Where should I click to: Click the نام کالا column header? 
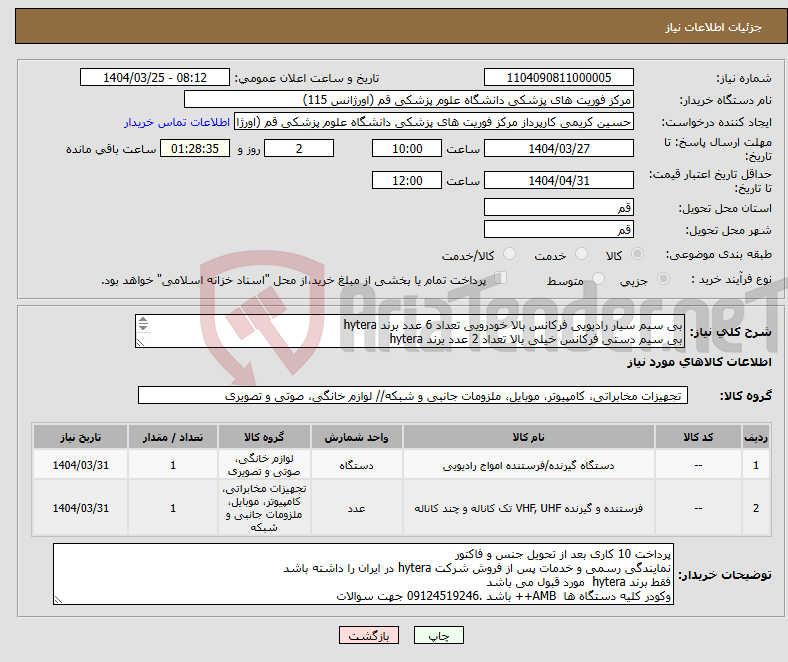tap(528, 437)
